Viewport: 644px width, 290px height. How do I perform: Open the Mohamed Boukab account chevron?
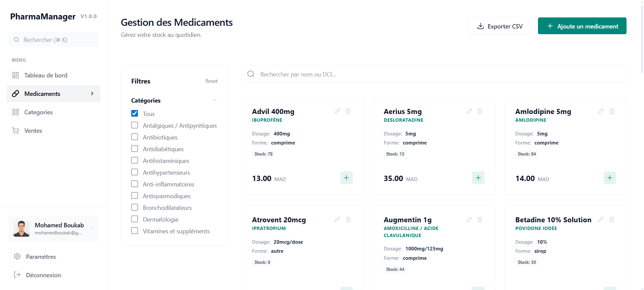tap(92, 228)
